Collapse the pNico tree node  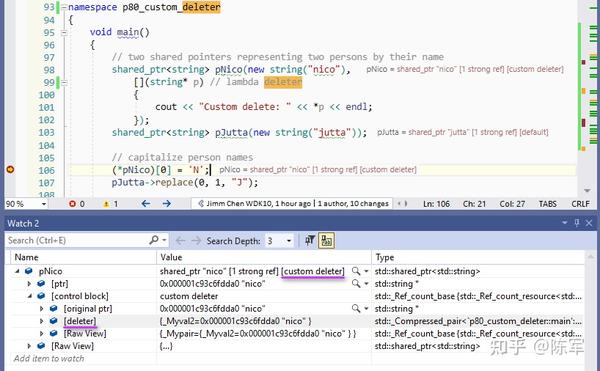pos(17,271)
